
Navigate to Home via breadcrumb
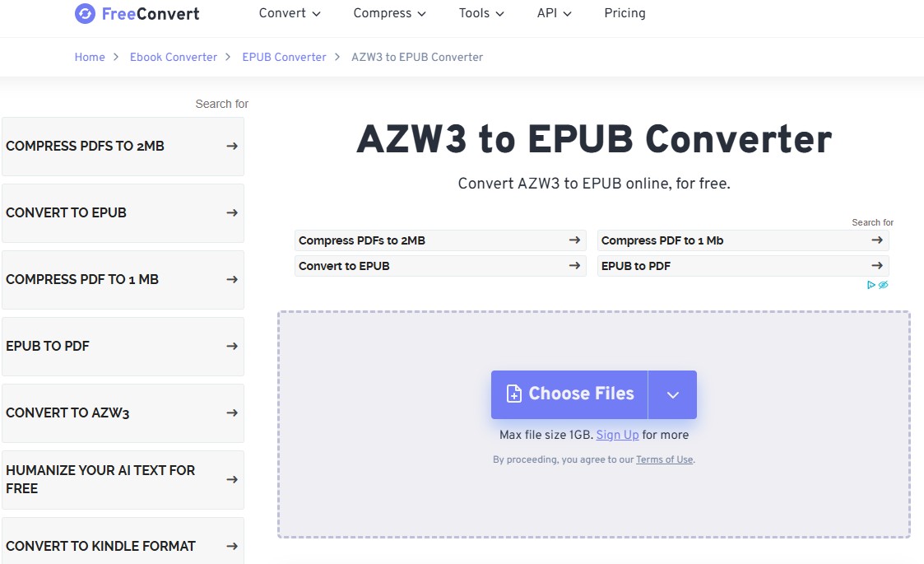pos(90,57)
